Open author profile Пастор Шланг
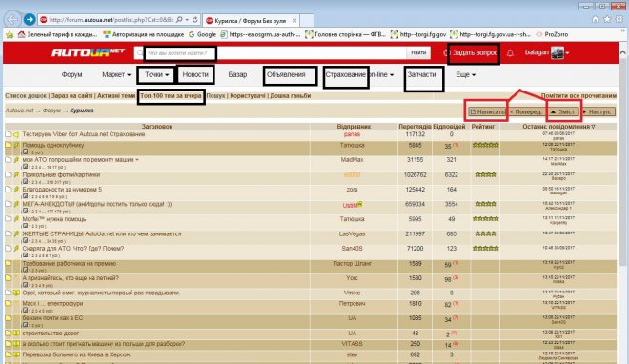Screen dimensions: 629x364 pyautogui.click(x=353, y=263)
